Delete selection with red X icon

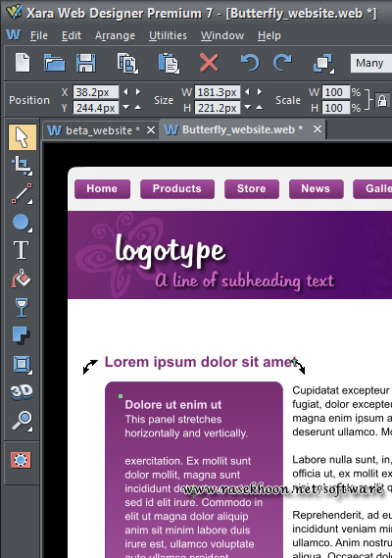point(209,63)
